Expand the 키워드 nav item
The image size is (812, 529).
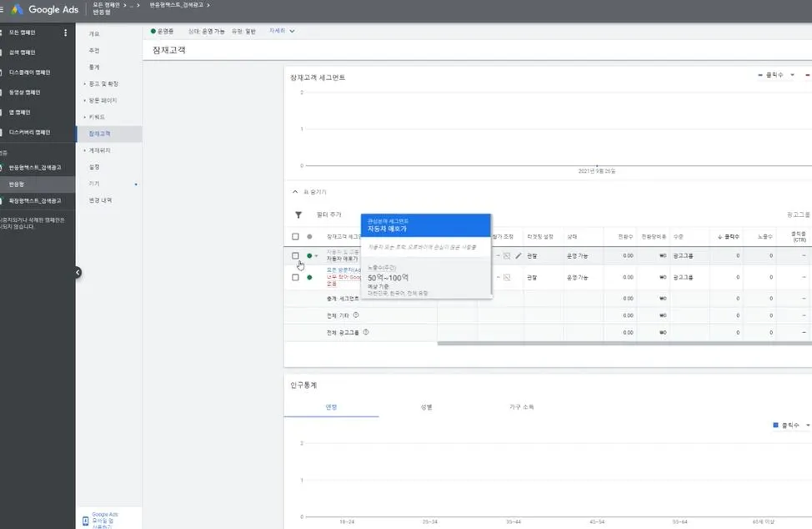click(84, 117)
